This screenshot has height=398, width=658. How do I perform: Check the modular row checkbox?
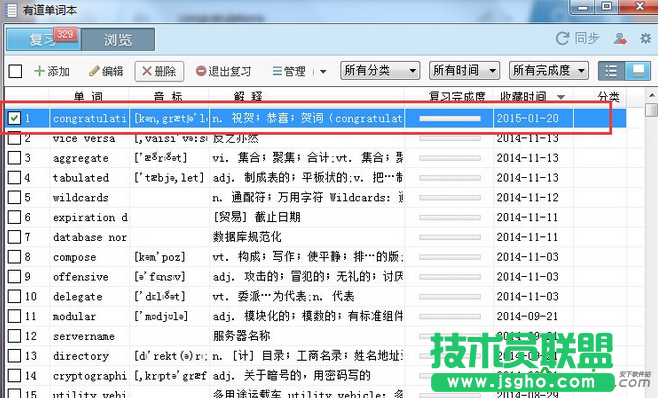pos(14,316)
